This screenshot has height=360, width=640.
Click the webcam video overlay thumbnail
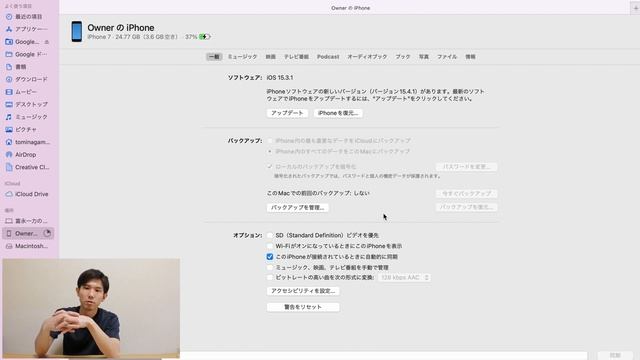point(91,308)
